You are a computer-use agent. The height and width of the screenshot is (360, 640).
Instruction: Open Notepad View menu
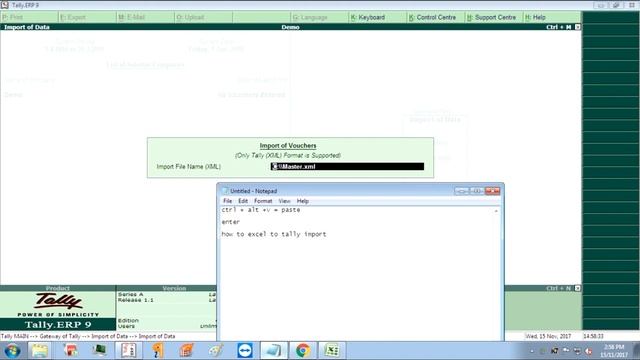click(x=284, y=201)
